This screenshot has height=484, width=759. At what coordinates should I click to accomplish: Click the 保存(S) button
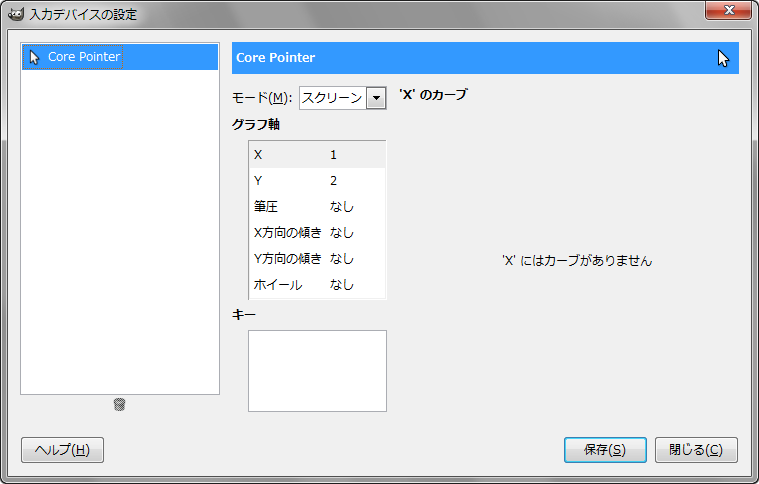click(605, 450)
